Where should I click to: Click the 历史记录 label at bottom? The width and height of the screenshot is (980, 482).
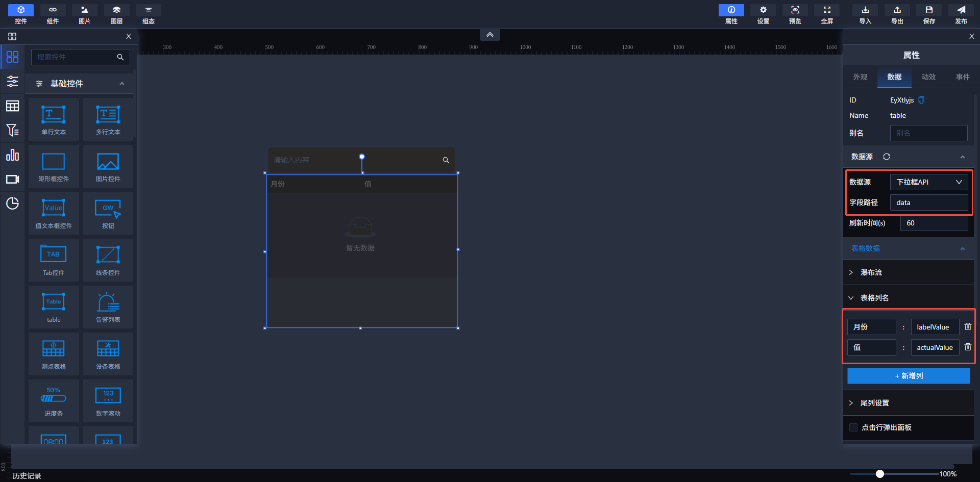click(x=27, y=475)
